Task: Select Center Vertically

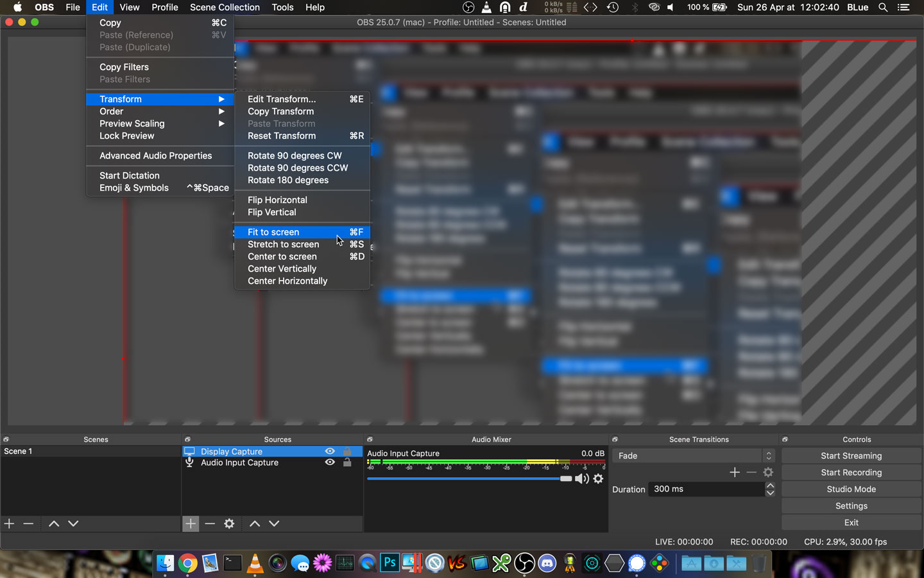Action: pyautogui.click(x=302, y=268)
